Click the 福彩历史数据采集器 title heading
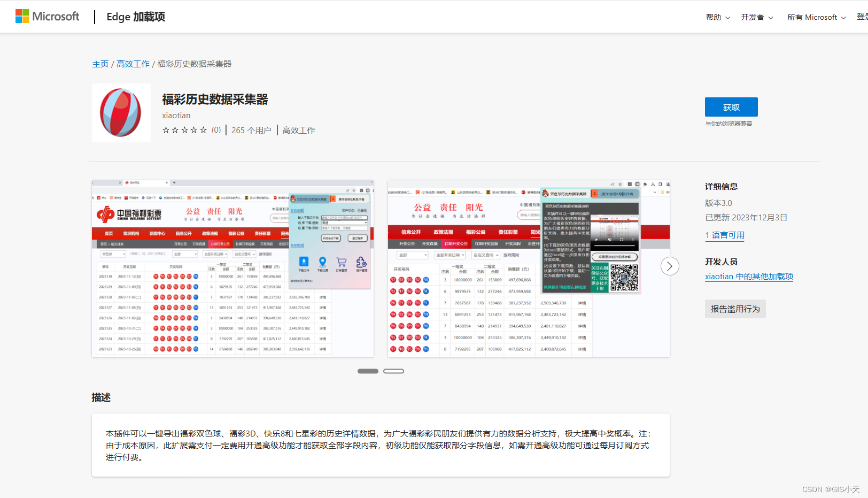 [215, 99]
